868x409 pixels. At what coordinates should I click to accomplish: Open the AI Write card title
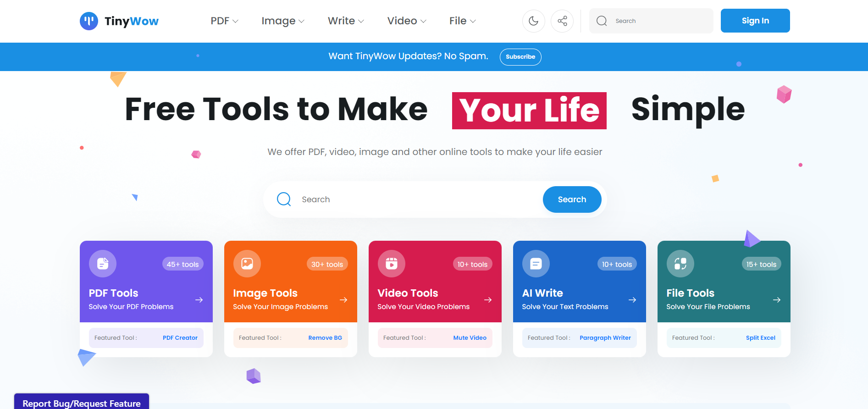coord(542,293)
